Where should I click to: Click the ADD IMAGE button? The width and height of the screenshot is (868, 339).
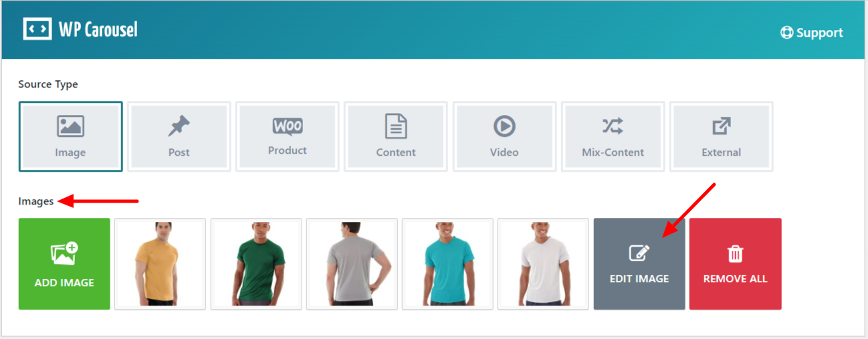[64, 264]
